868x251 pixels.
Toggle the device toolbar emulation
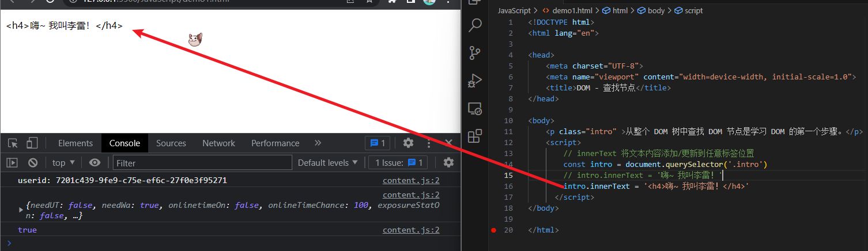click(x=32, y=143)
